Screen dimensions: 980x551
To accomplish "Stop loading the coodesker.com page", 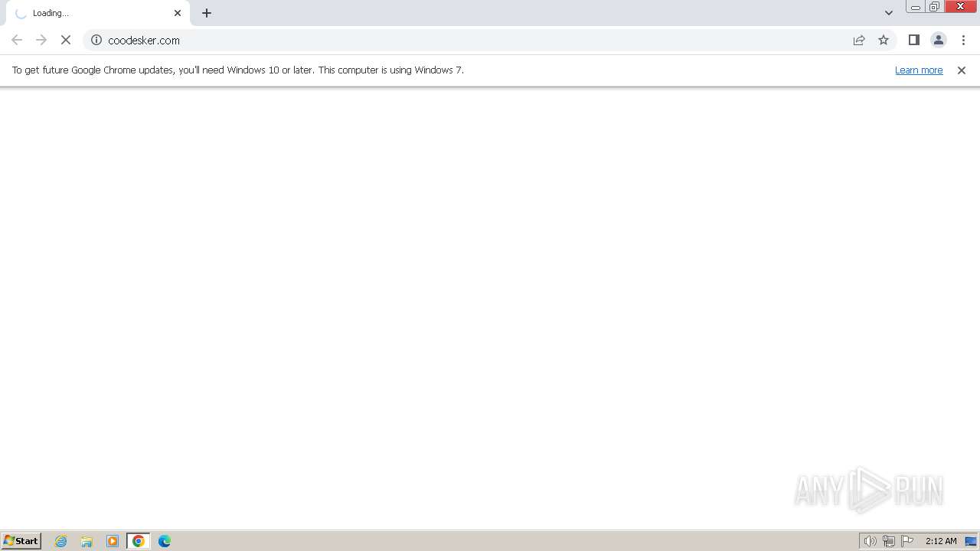I will (66, 40).
